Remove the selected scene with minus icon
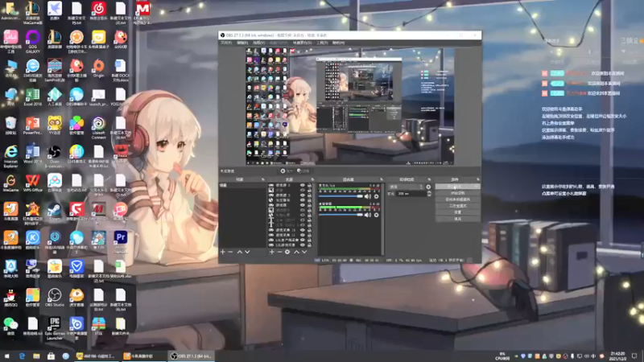The width and height of the screenshot is (644, 362). (230, 252)
